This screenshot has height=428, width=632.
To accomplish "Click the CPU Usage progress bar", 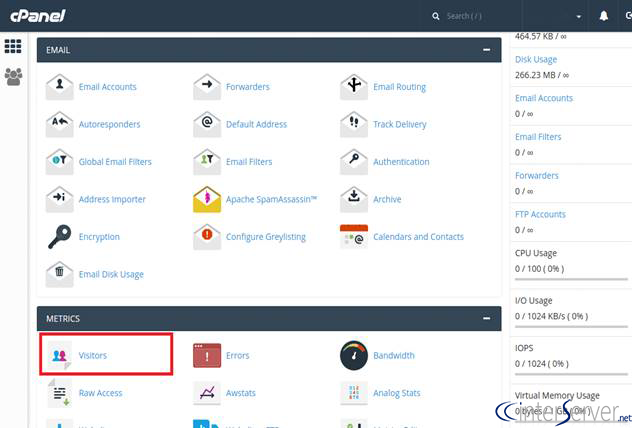I will tap(571, 279).
